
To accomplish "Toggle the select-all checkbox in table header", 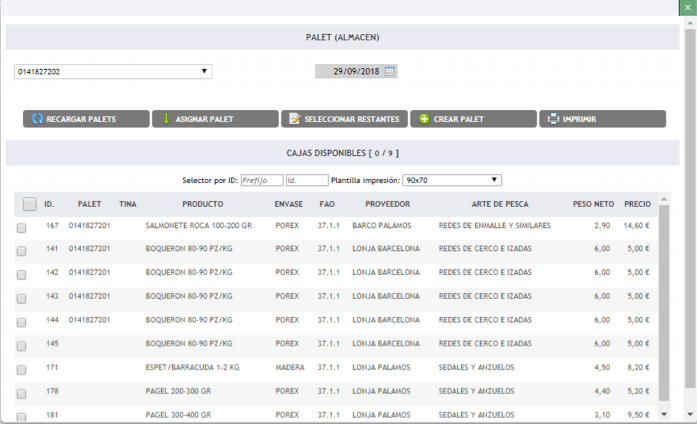I will coord(29,204).
